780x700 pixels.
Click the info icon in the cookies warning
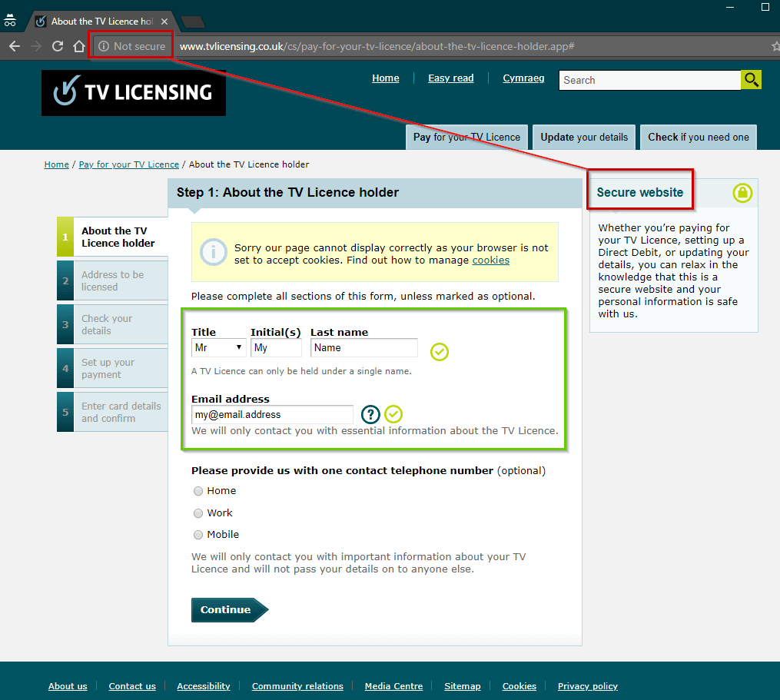point(213,251)
